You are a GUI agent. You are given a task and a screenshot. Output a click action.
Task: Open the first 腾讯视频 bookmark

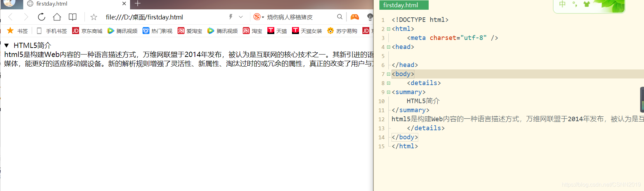pyautogui.click(x=122, y=31)
